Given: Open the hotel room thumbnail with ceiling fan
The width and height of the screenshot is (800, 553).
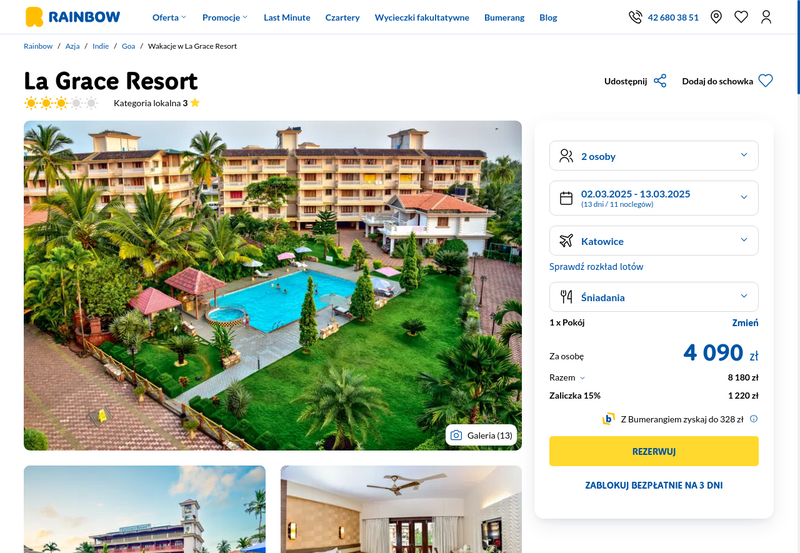Looking at the screenshot, I should 401,509.
